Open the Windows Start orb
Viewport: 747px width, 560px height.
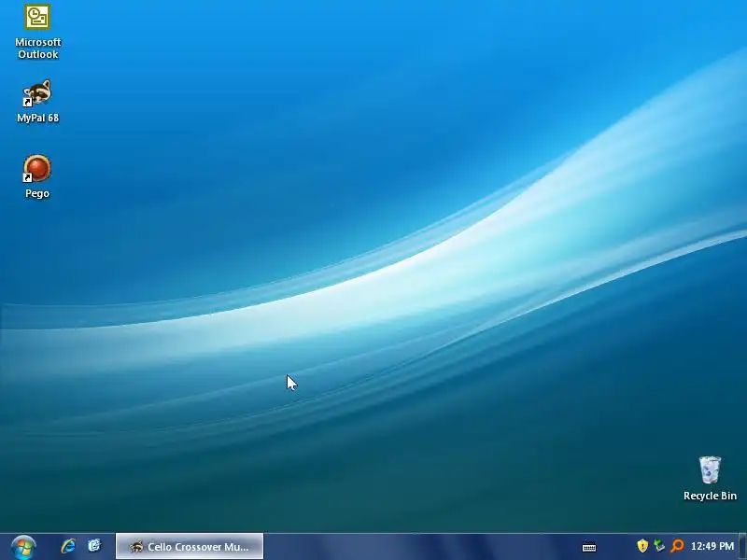point(23,547)
